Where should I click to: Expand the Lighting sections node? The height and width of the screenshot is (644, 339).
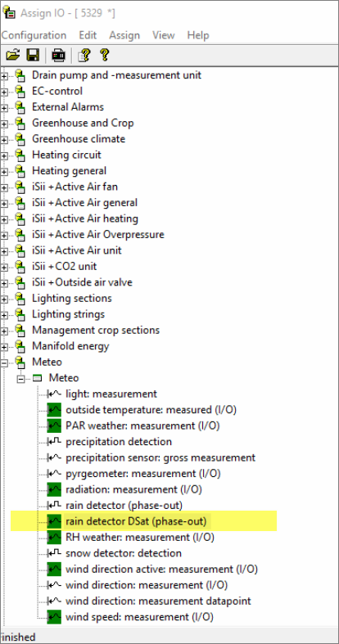click(4, 299)
